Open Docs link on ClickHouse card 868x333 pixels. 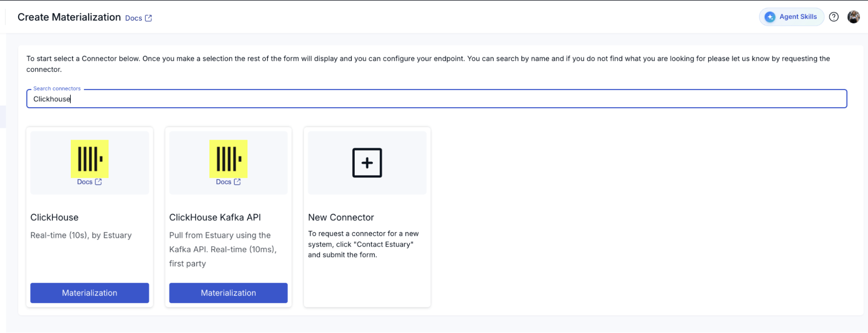(89, 182)
